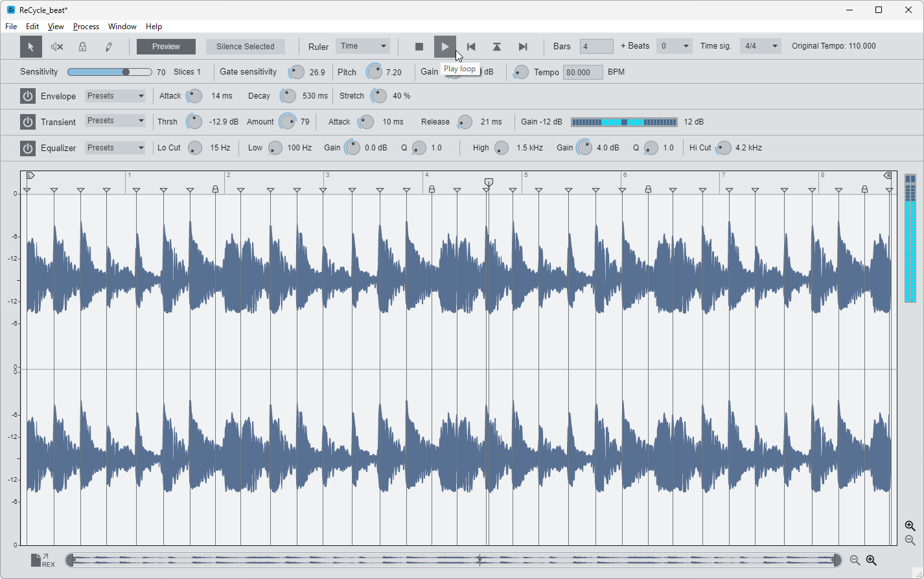This screenshot has width=924, height=579.
Task: Toggle the Envelope power button
Action: (x=27, y=96)
